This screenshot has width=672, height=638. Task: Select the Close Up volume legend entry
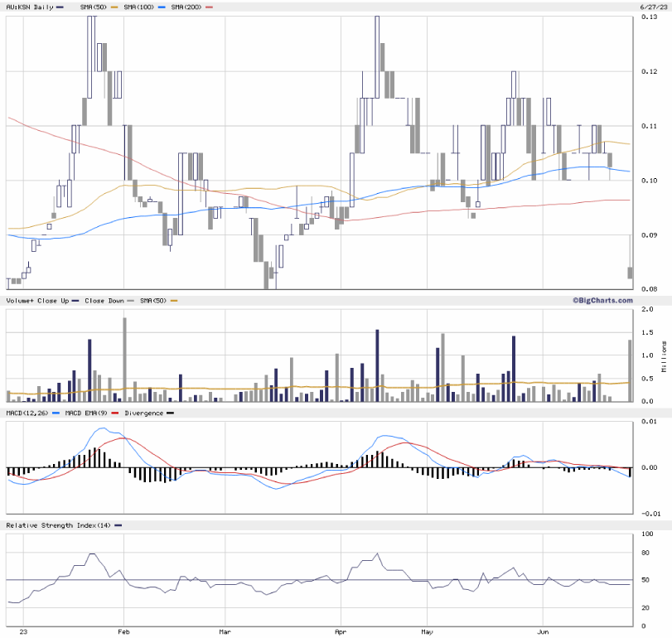[51, 300]
